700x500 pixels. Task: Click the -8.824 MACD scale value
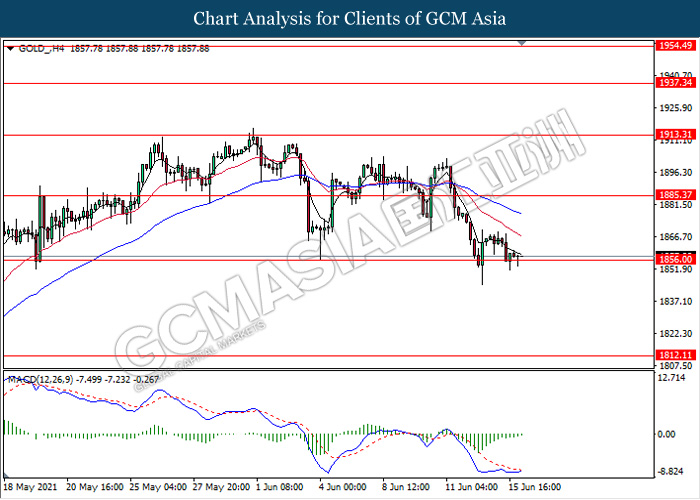[671, 472]
